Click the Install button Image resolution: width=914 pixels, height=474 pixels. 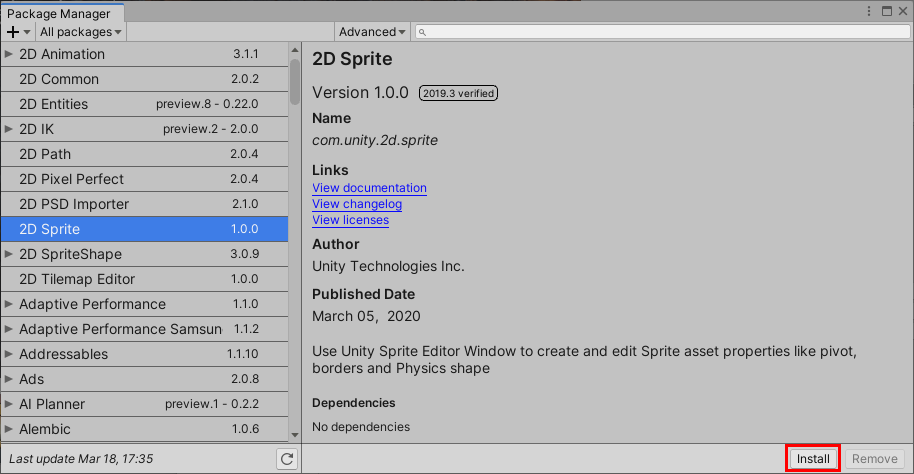coord(812,459)
